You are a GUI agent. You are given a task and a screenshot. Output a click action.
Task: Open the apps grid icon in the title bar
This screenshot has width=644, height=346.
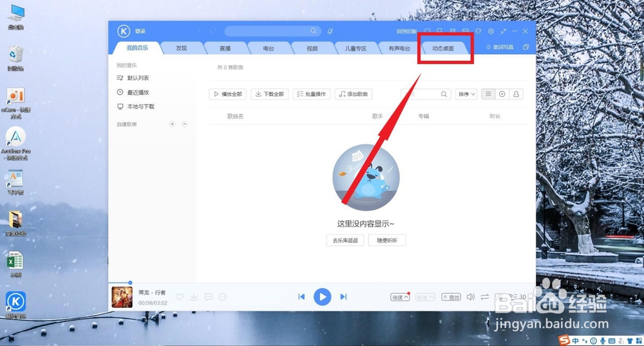click(453, 31)
